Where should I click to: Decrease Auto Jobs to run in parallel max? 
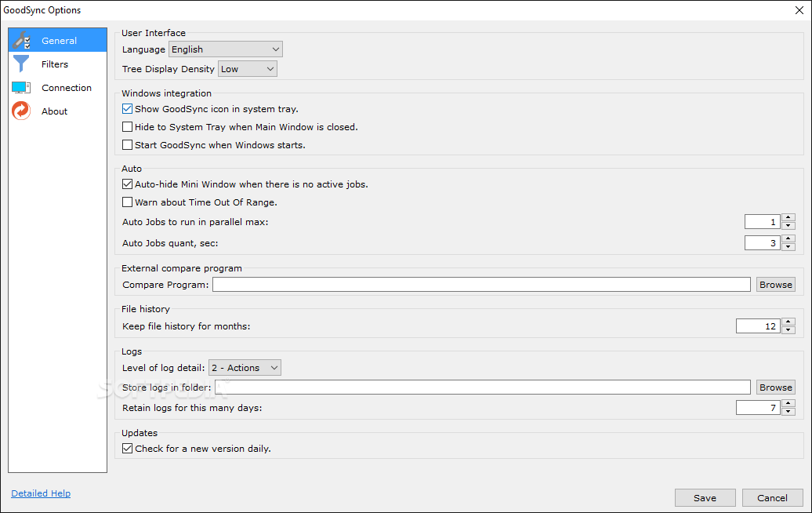pos(788,225)
